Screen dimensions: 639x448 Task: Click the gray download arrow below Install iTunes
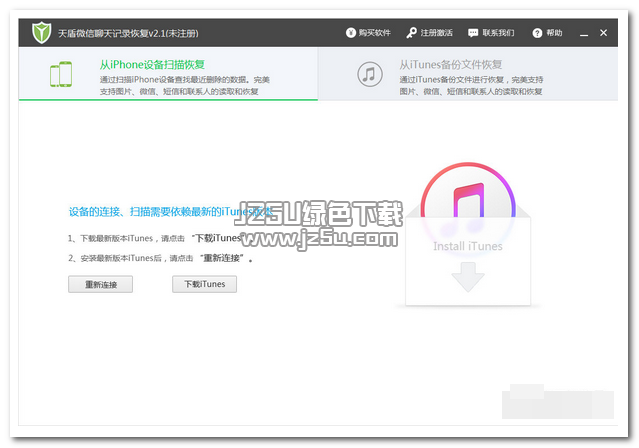[x=468, y=277]
